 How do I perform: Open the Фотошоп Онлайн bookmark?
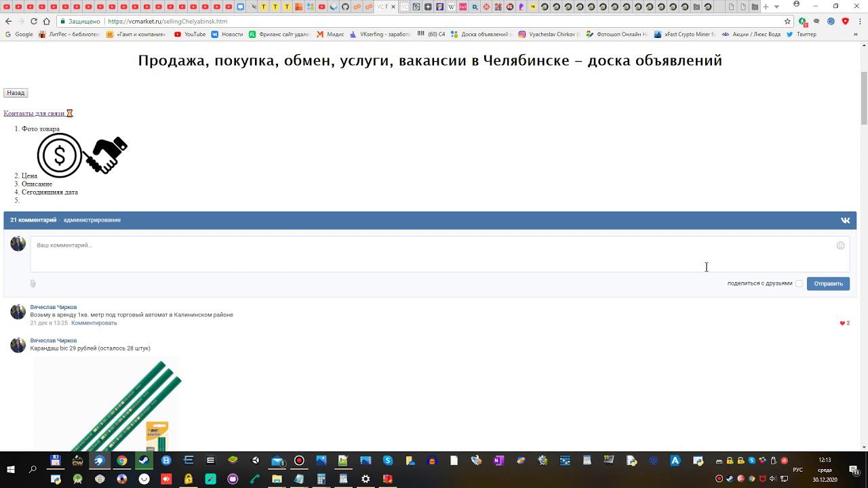coord(617,34)
